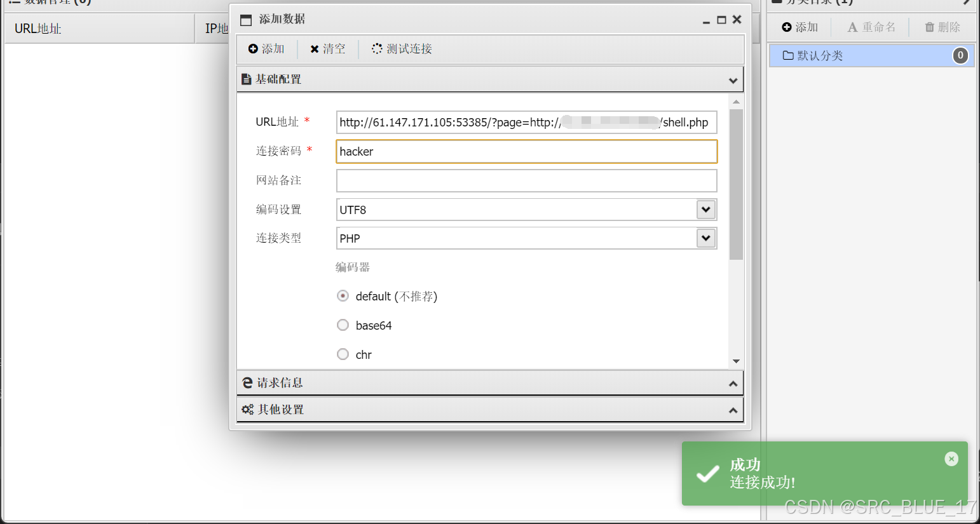Click the document icon beside 基础配置
This screenshot has width=980, height=524.
[248, 79]
